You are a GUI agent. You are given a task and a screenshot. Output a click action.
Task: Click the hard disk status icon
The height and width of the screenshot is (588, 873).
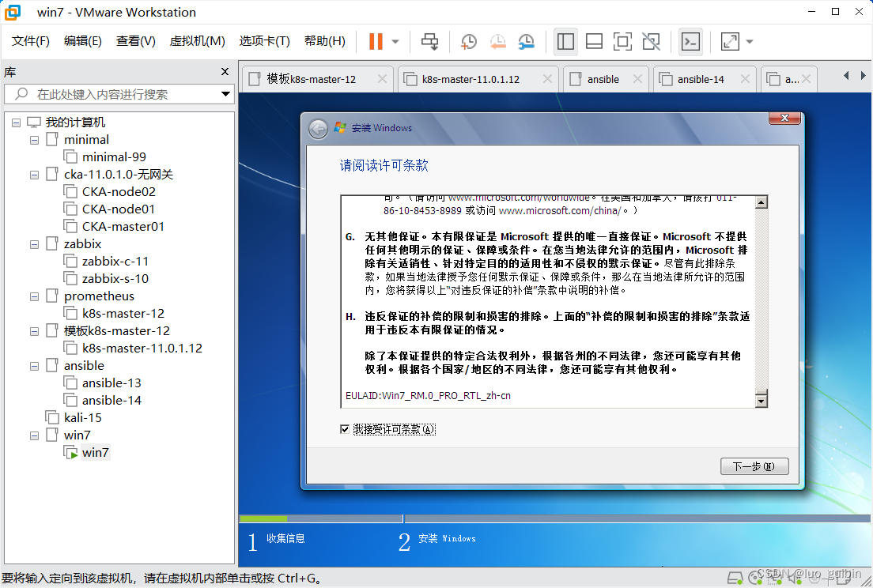pyautogui.click(x=735, y=578)
